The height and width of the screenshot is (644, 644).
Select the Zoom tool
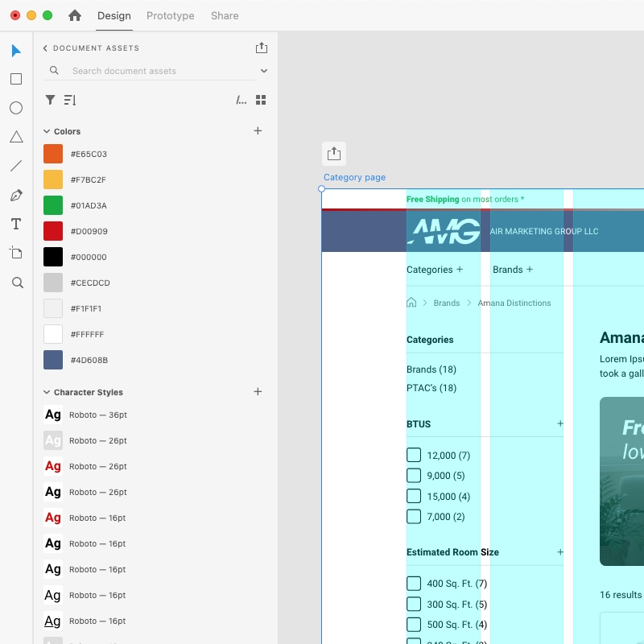(15, 282)
